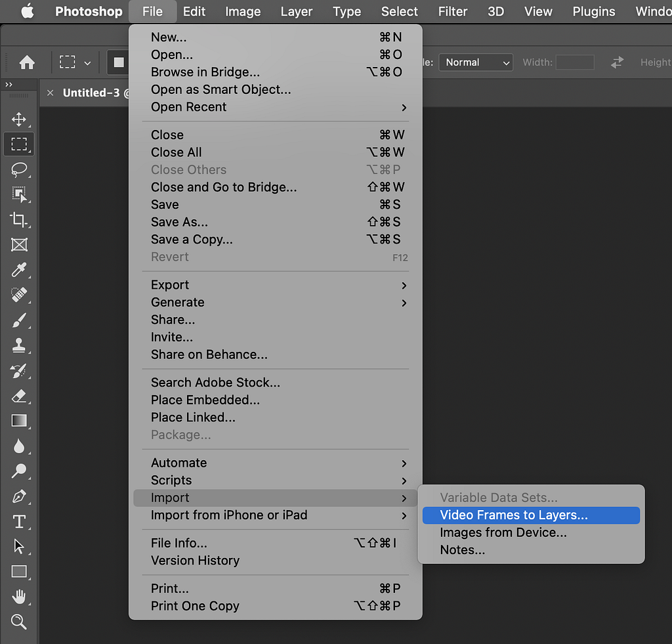Screen dimensions: 672x644
Task: Expand Import from iPhone or iPad submenu
Action: [x=275, y=515]
